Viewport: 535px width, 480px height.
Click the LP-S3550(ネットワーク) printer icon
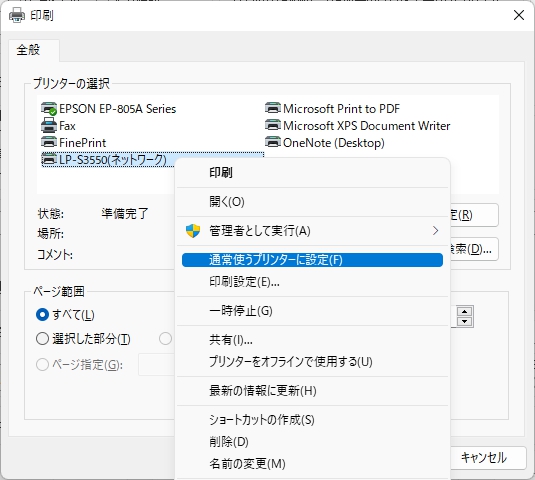(x=49, y=159)
